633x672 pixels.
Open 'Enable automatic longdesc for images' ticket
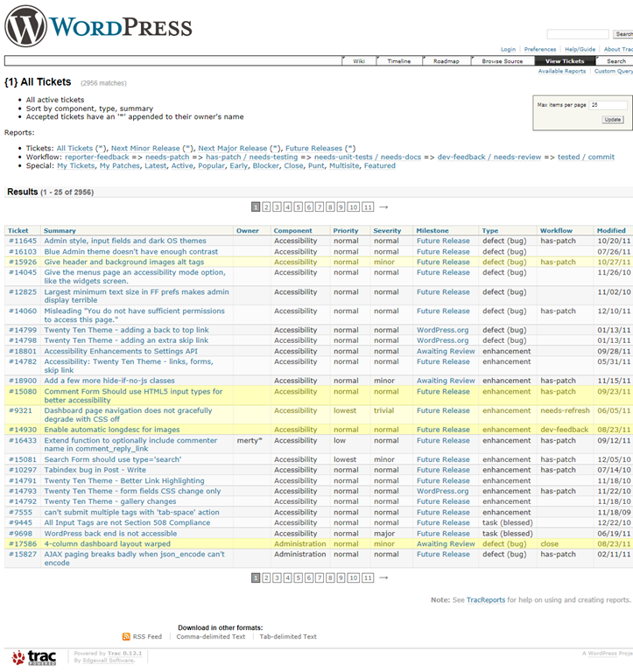tap(112, 430)
